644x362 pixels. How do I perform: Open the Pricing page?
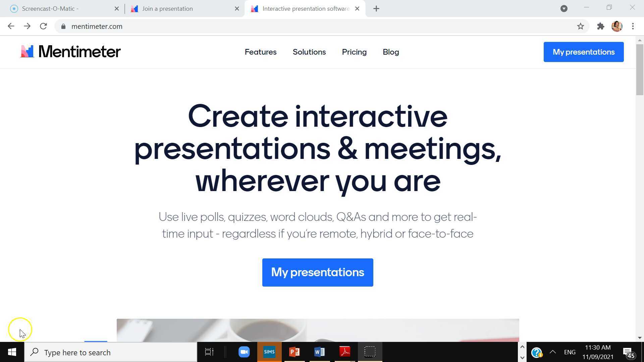coord(354,52)
